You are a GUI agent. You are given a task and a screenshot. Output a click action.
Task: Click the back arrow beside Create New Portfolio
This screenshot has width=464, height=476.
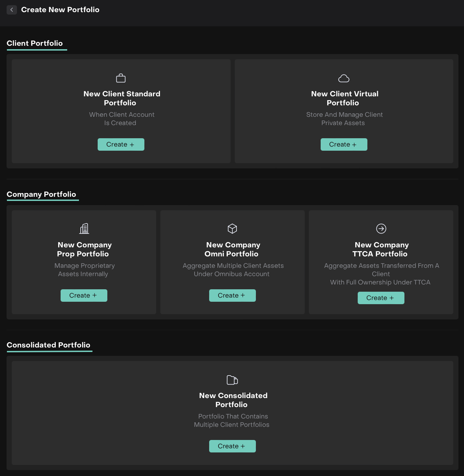12,10
